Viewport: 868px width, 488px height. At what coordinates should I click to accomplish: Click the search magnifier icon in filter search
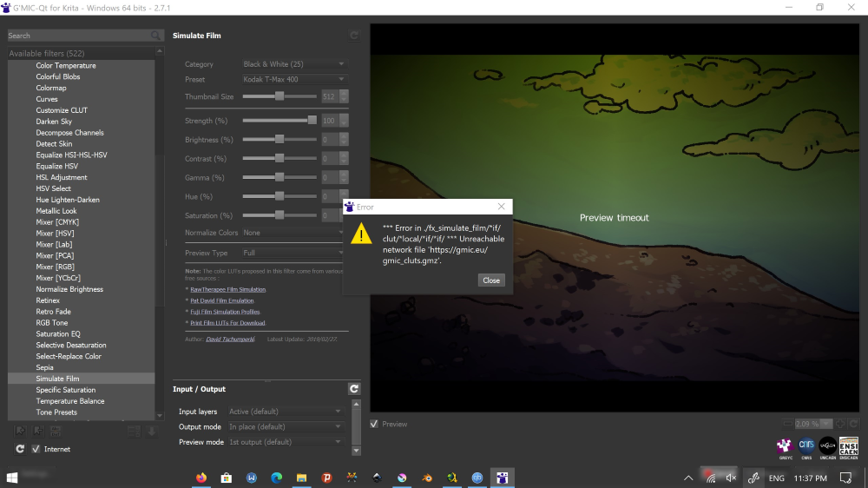click(155, 36)
